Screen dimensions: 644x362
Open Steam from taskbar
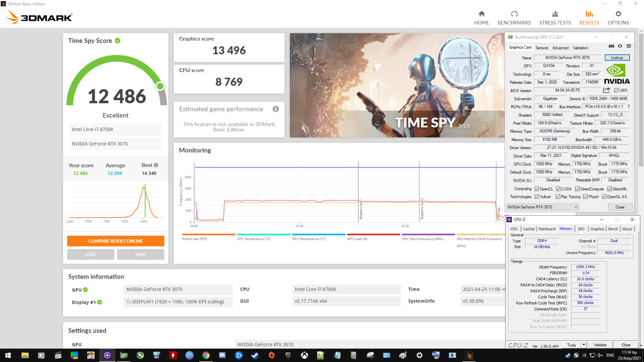255,355
